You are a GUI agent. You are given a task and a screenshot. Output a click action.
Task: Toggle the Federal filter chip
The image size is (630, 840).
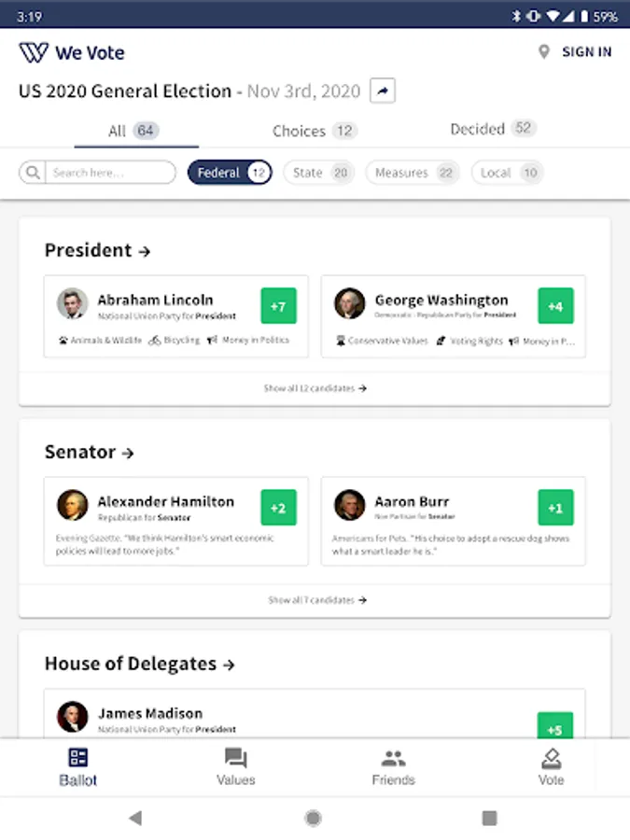(229, 173)
